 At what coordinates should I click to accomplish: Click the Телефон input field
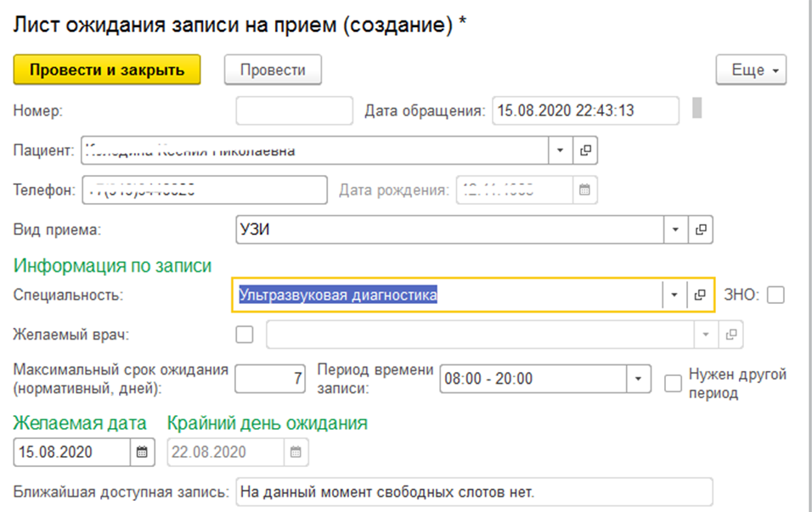[x=204, y=190]
